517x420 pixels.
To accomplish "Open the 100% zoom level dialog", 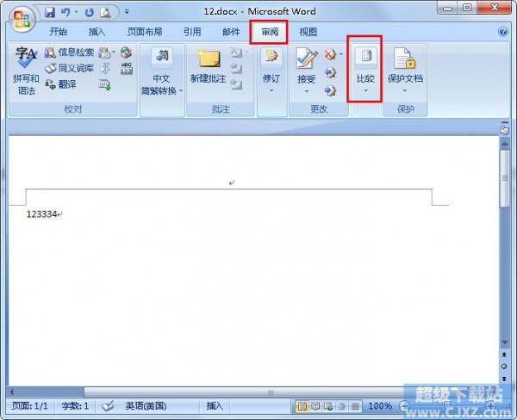I will [380, 406].
